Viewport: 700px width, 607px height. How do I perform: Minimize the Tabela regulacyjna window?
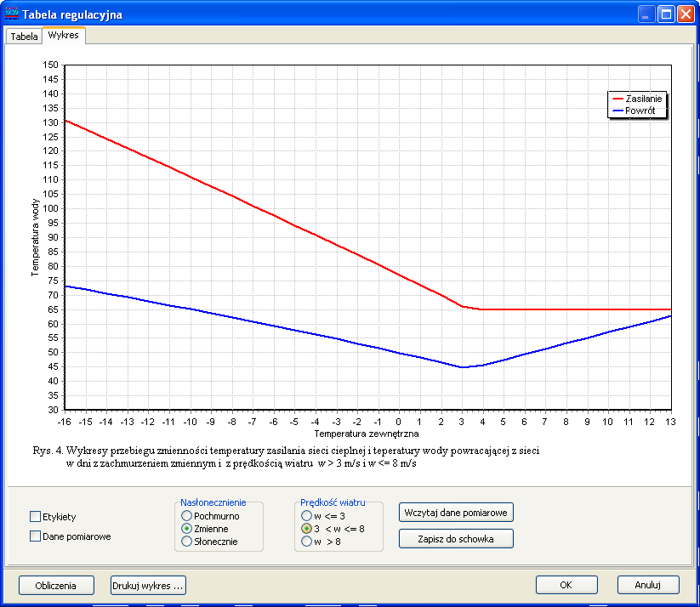646,14
